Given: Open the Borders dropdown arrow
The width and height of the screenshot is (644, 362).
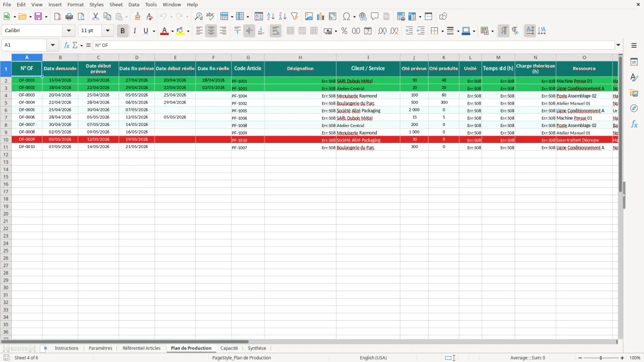Looking at the screenshot, I should [x=442, y=31].
